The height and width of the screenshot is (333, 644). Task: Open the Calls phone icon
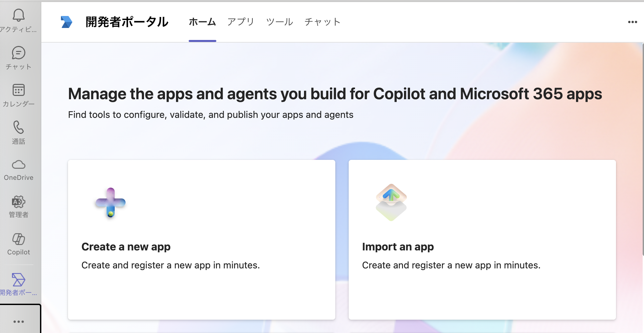pos(19,128)
